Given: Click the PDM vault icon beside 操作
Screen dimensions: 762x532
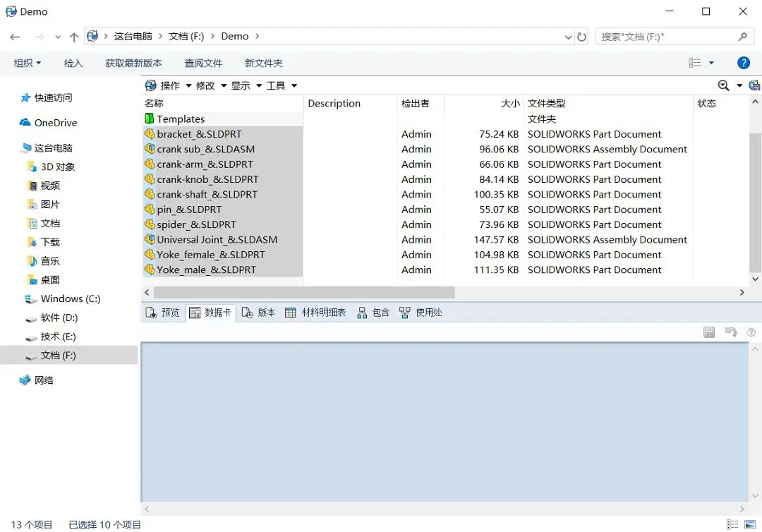Looking at the screenshot, I should (151, 85).
